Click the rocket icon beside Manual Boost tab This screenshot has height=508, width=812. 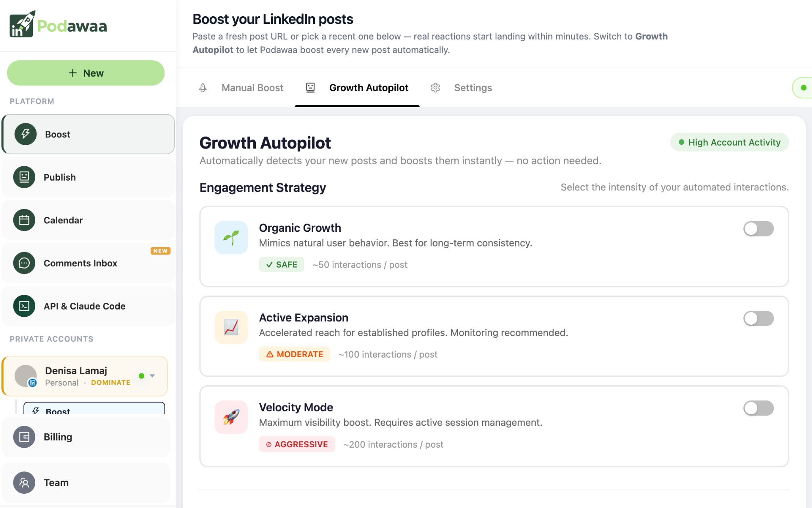click(x=203, y=88)
